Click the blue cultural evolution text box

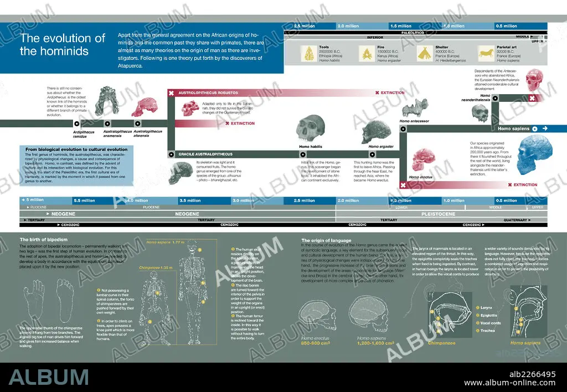(x=76, y=165)
